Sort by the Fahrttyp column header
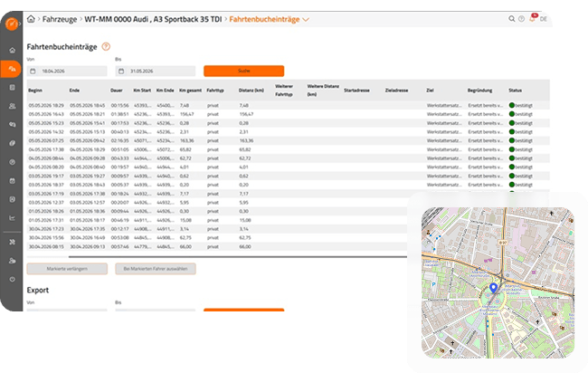Image resolution: width=588 pixels, height=373 pixels. coord(215,91)
